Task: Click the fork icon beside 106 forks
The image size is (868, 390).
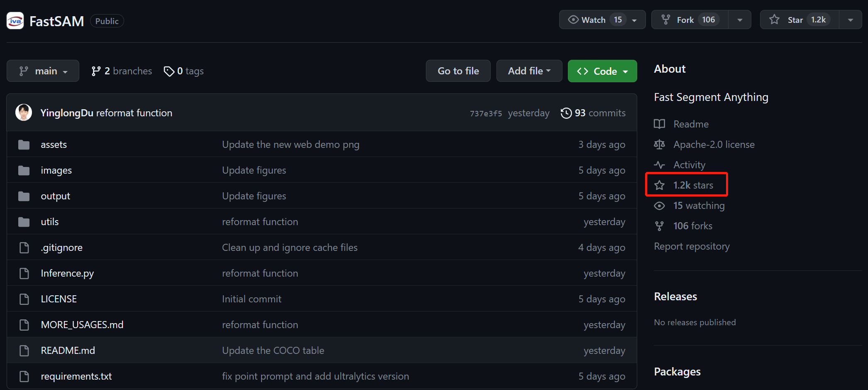Action: coord(659,226)
